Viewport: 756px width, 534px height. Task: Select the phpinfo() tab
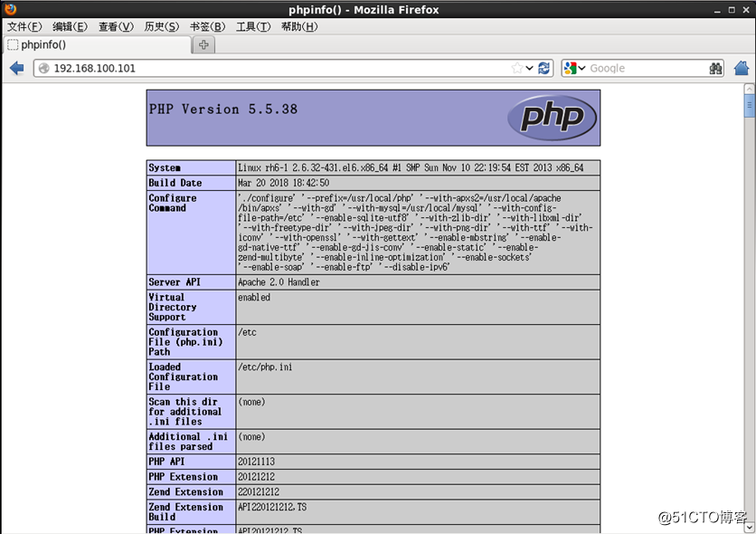(97, 45)
